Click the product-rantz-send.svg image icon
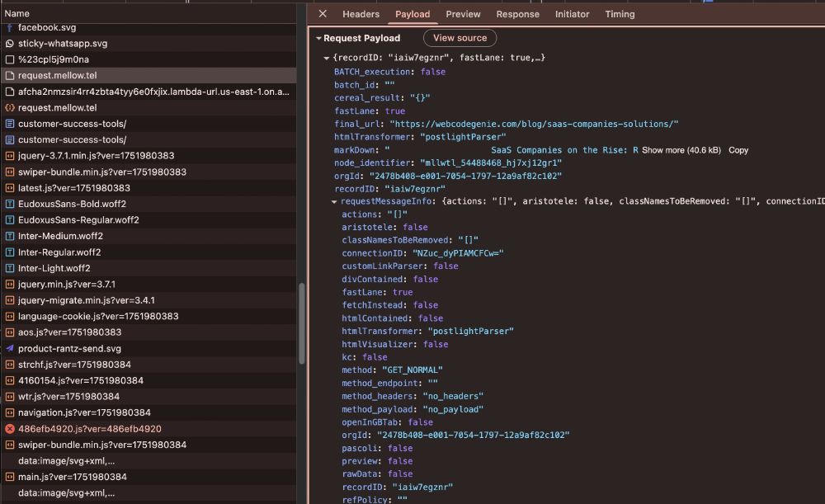Image resolution: width=825 pixels, height=504 pixels. 9,348
